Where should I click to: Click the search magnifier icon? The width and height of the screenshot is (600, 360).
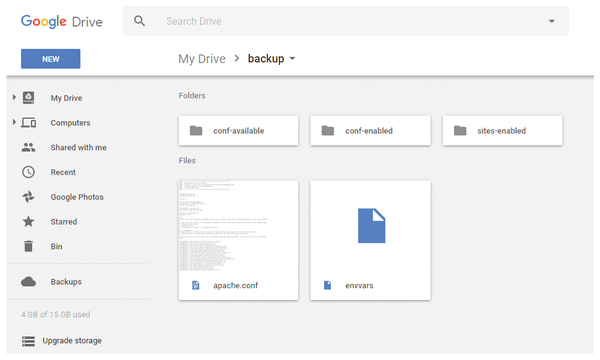tap(140, 21)
